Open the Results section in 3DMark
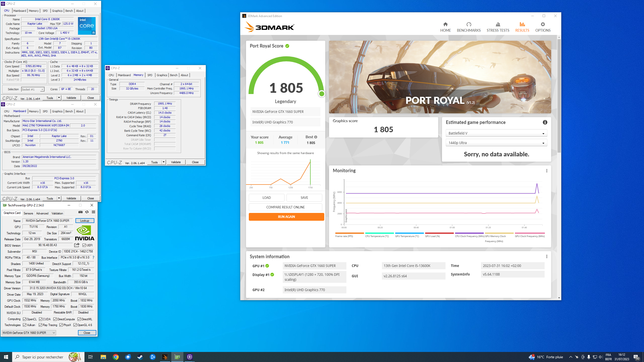The width and height of the screenshot is (644, 362). 522,27
